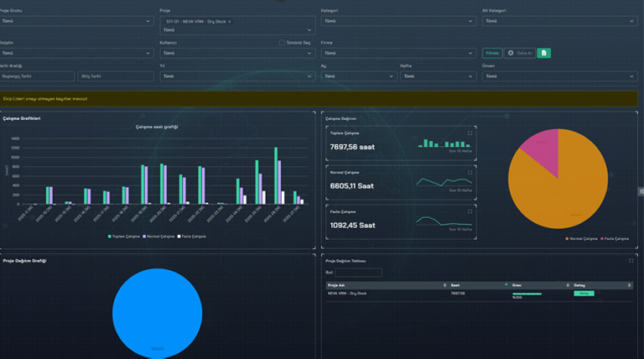Open the Kategori dropdown
This screenshot has width=644, height=359.
point(398,20)
